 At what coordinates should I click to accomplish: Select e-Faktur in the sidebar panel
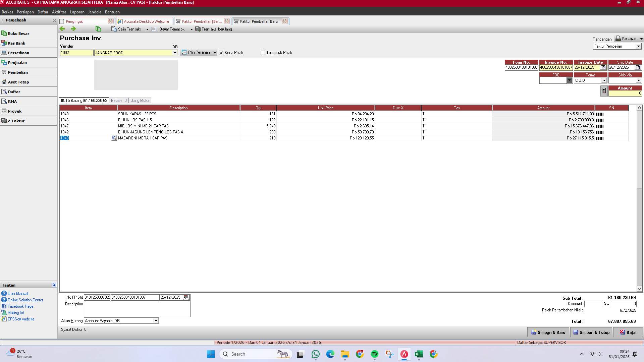click(x=17, y=121)
